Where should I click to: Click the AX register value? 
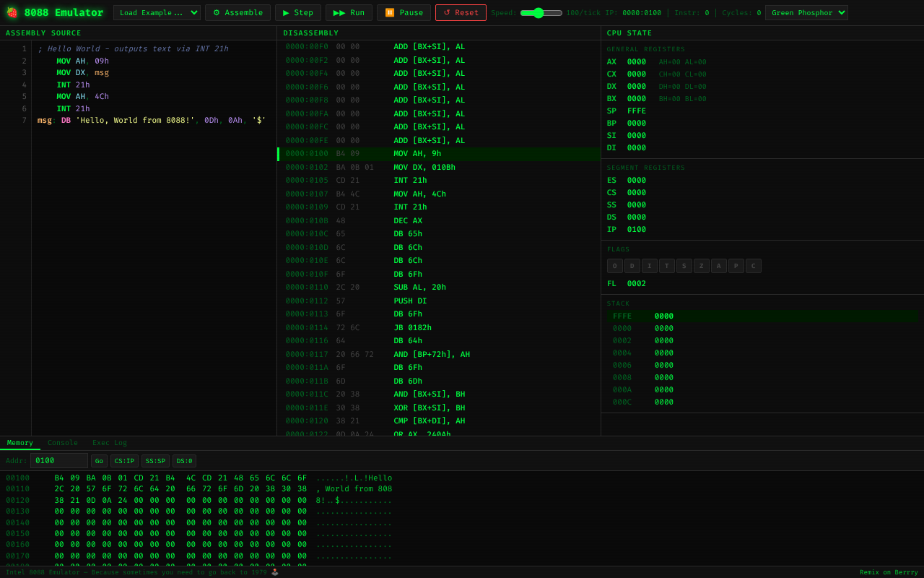tap(637, 62)
